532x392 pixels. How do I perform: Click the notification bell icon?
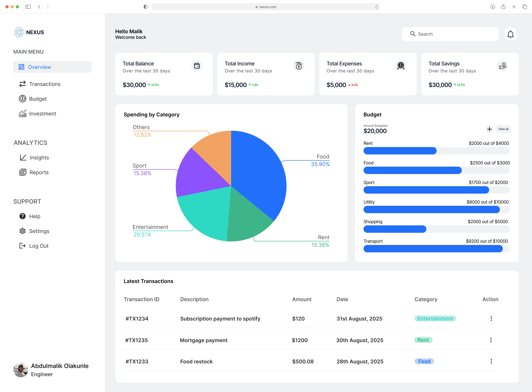coord(510,34)
